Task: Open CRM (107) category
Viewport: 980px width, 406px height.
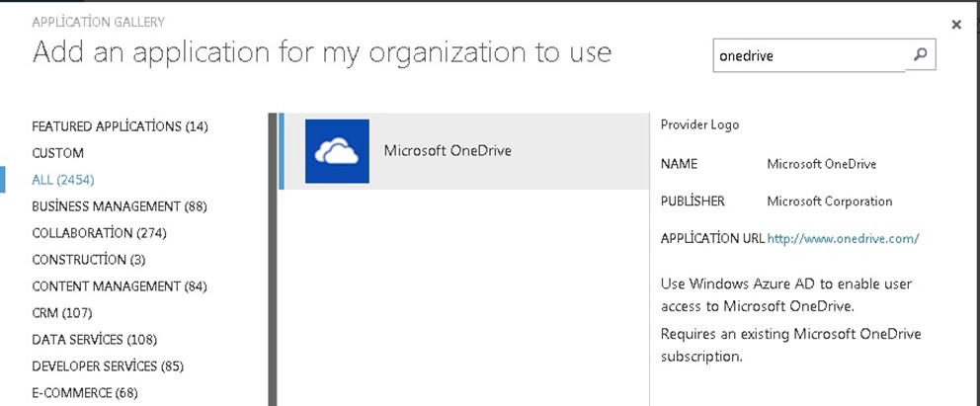Action: point(62,312)
